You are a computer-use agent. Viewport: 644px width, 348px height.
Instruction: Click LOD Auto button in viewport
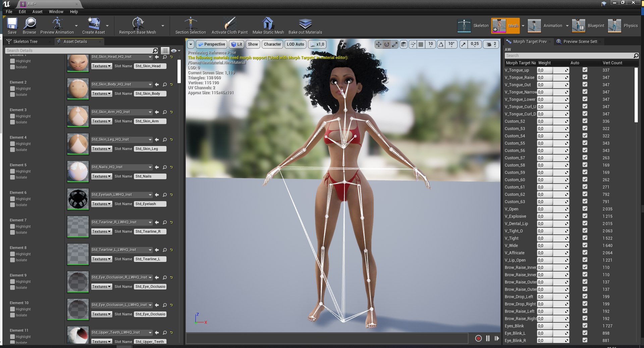tap(296, 44)
